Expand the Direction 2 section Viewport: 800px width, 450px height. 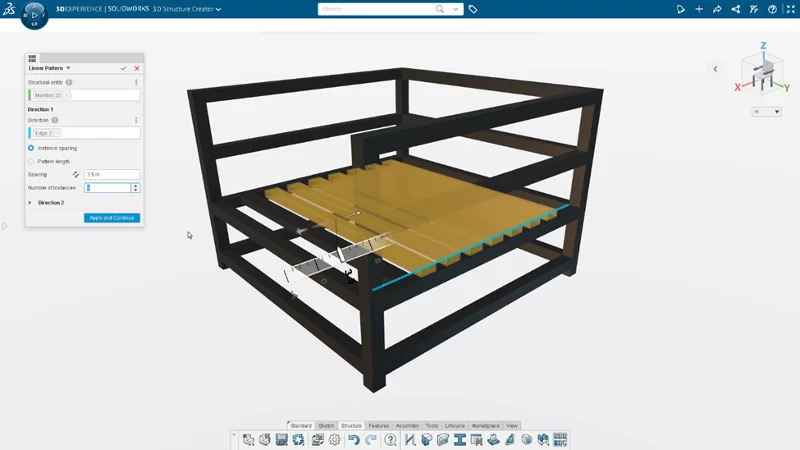30,202
